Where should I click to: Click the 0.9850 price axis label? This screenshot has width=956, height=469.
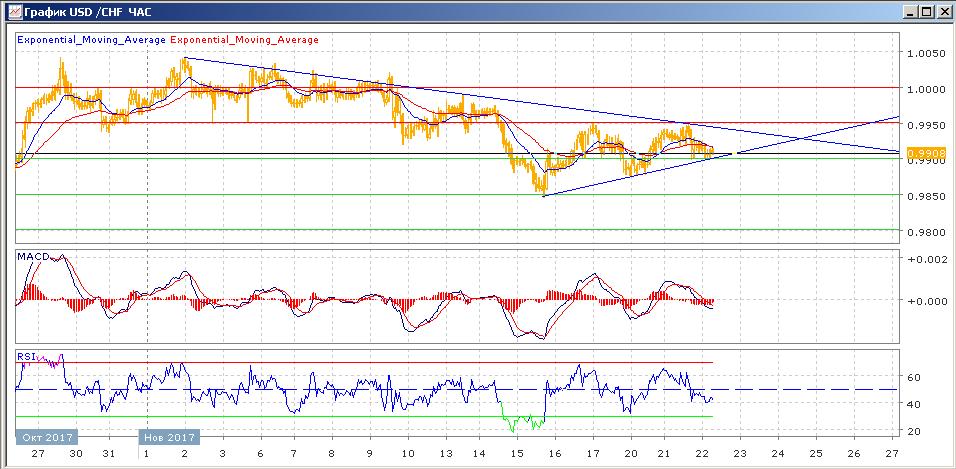pyautogui.click(x=924, y=196)
